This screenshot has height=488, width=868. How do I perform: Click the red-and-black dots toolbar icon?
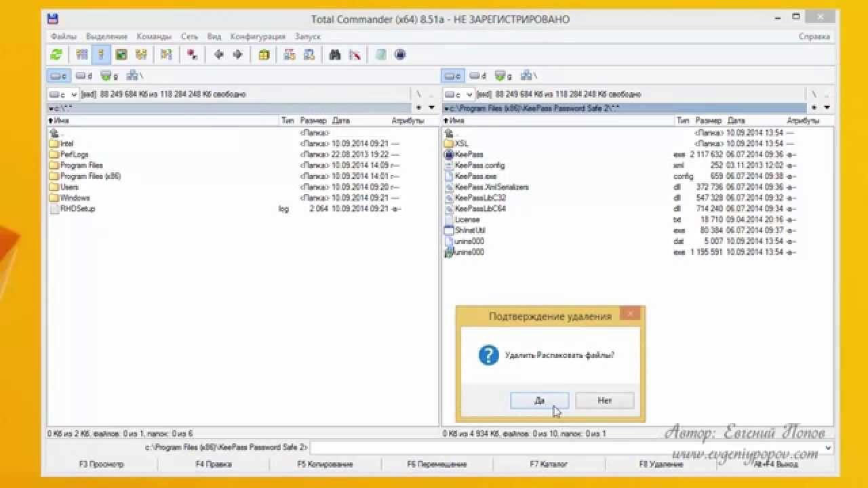tap(193, 55)
